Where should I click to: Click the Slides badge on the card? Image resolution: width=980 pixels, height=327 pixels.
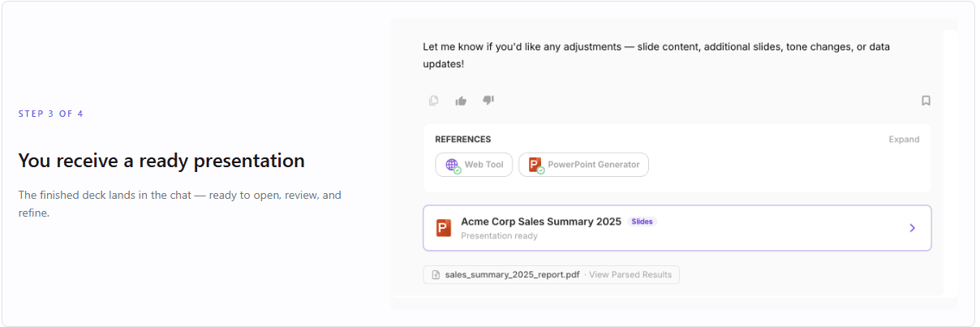pyautogui.click(x=642, y=222)
